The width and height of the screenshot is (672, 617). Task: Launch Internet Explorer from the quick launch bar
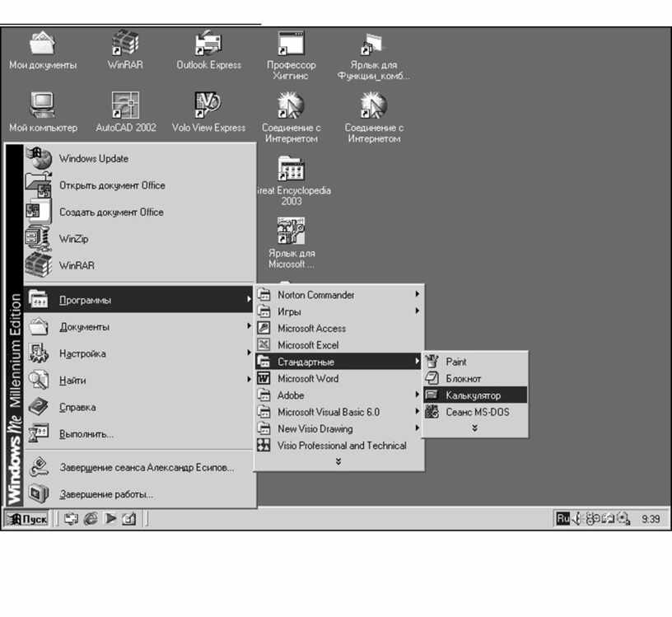[x=91, y=519]
